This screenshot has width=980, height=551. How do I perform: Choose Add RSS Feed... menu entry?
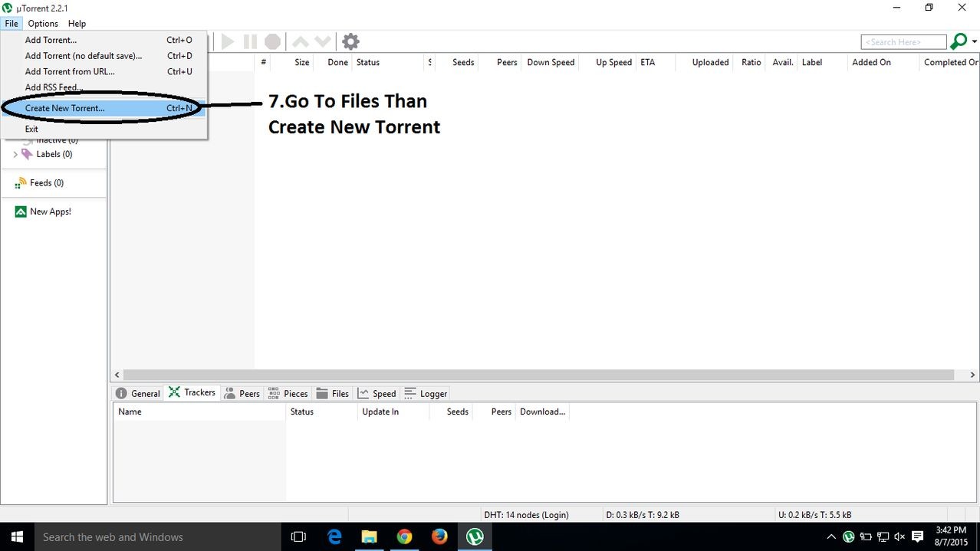[x=104, y=87]
